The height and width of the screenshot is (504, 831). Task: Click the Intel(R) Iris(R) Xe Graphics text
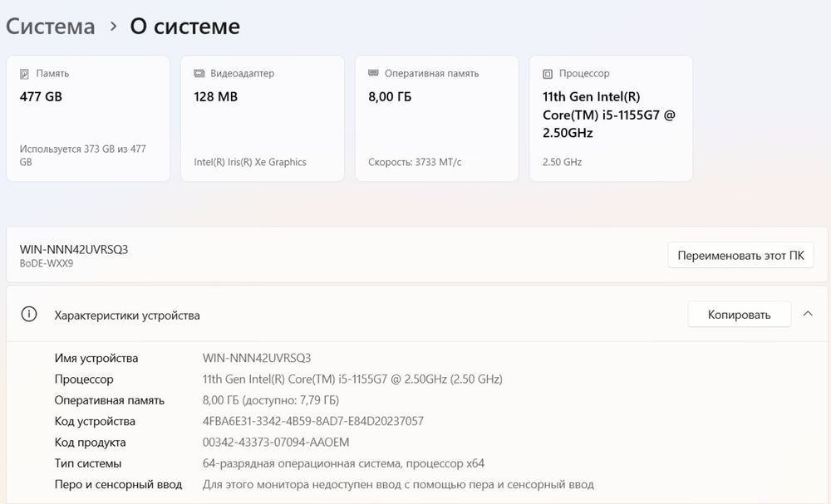250,162
